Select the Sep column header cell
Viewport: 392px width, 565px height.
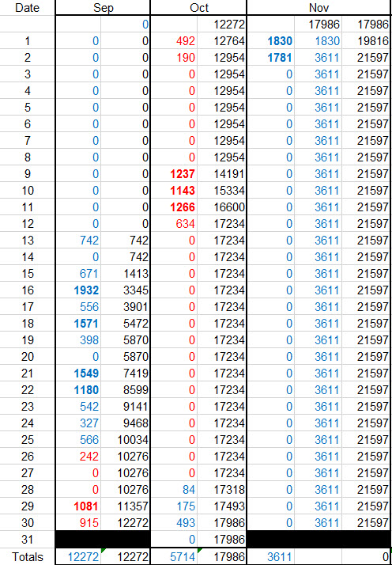click(103, 8)
